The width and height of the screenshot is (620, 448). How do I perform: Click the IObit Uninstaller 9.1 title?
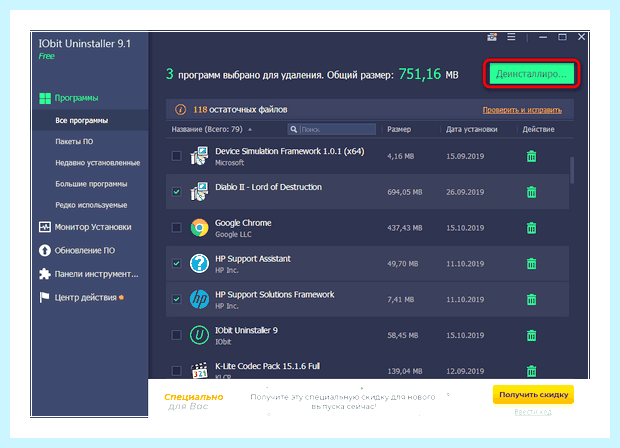85,43
